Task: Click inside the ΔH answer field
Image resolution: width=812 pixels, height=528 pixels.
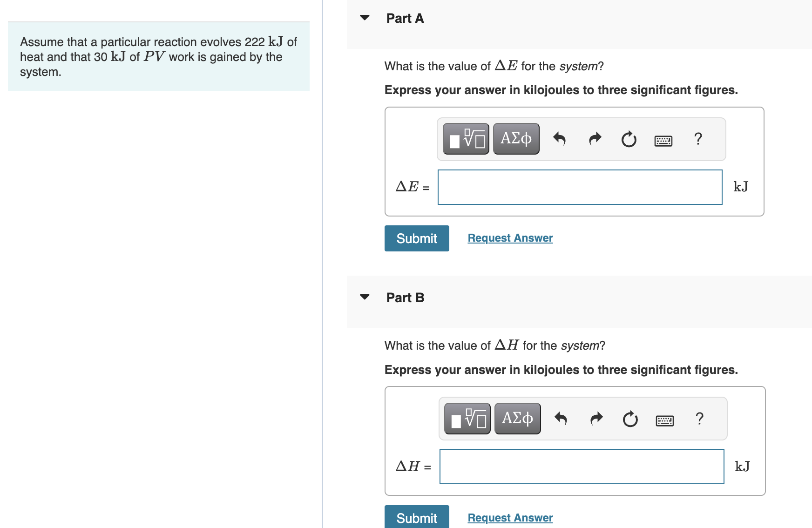Action: click(581, 467)
